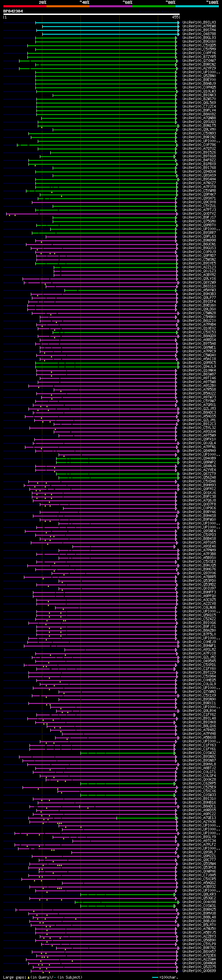Click the cyan alignment bar of UniRef100_B9ILM3
The width and height of the screenshot is (222, 980).
(x=108, y=23)
